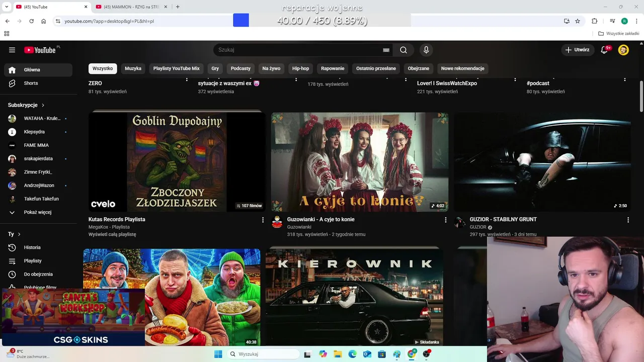Select 'Podcasty' filter chip

point(240,68)
